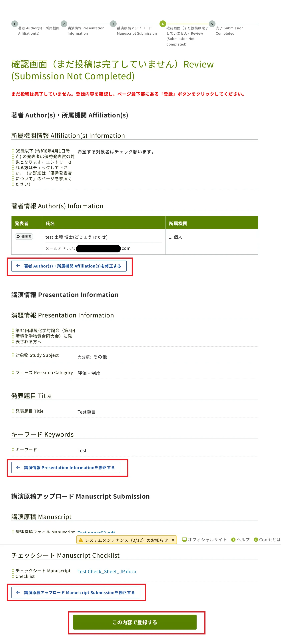
Task: Open the Test paper02.pdf manuscript link
Action: (96, 531)
